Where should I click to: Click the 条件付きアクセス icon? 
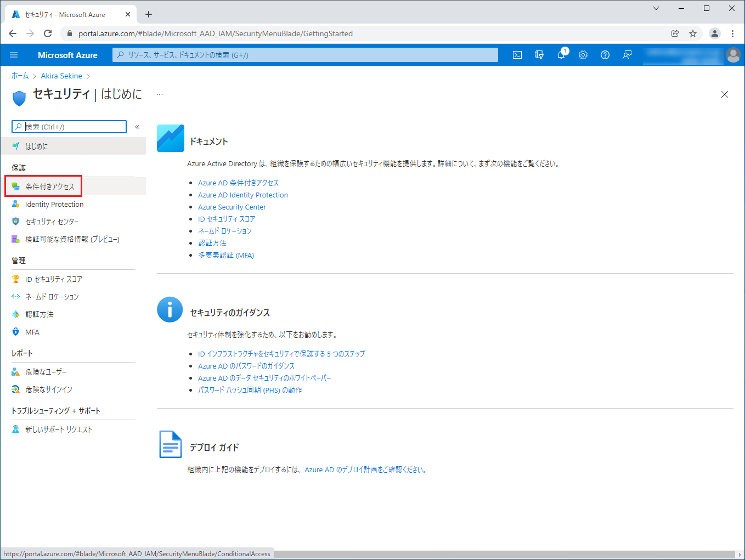click(16, 186)
